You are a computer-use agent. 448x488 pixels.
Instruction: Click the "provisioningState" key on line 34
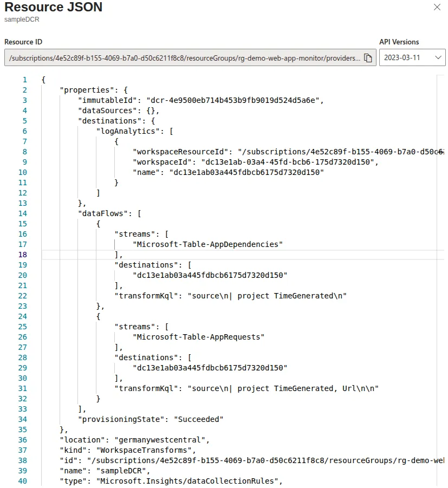pos(121,419)
